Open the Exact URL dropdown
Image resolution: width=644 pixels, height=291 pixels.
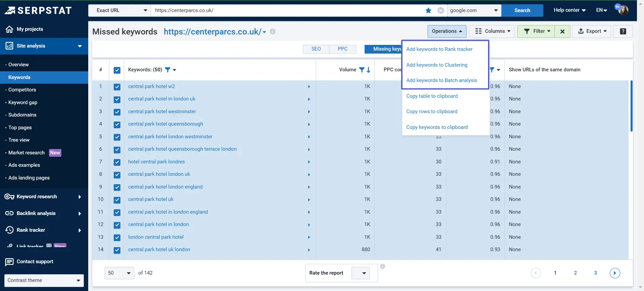click(x=119, y=10)
